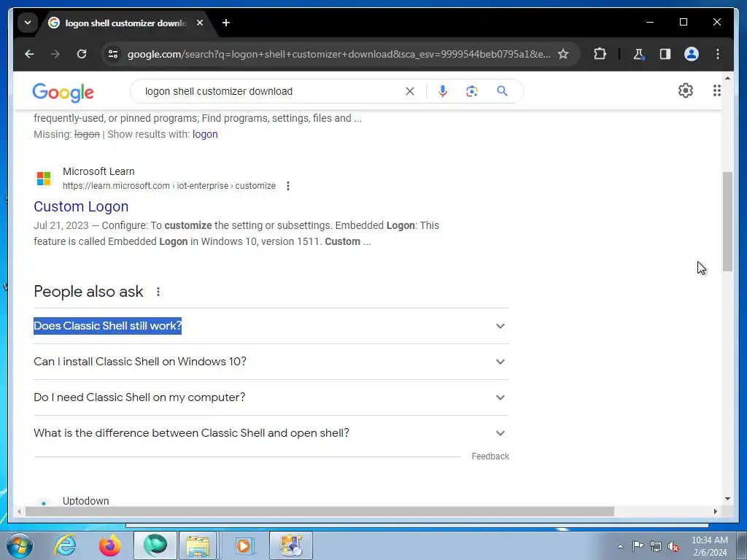Open Chrome three-dot menu
Image resolution: width=747 pixels, height=560 pixels.
pos(718,54)
